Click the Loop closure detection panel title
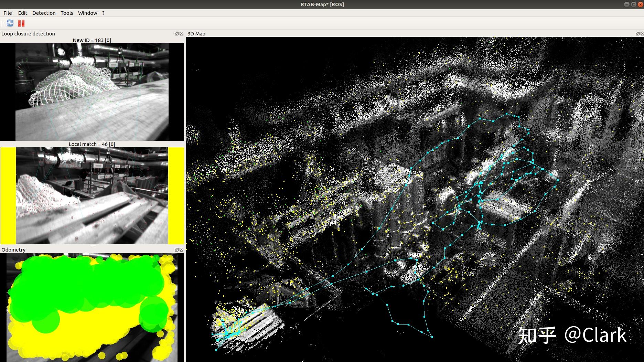The image size is (644, 362). click(28, 33)
